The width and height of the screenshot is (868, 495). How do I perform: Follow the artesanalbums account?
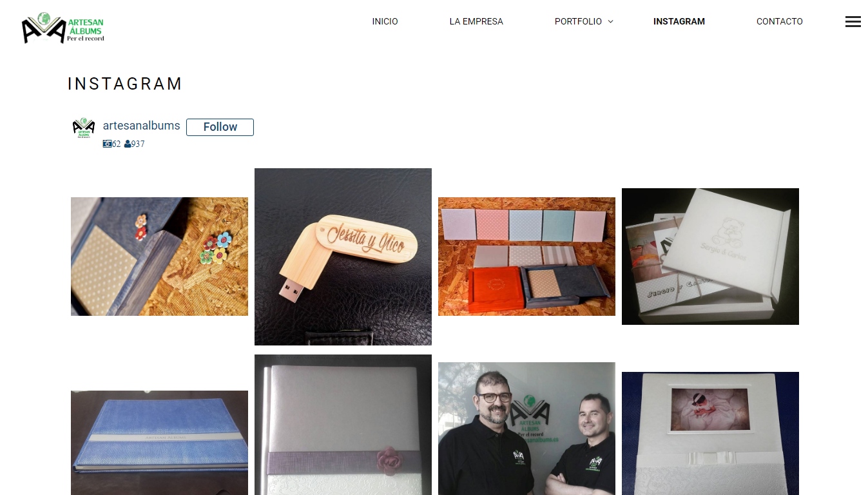(x=220, y=127)
